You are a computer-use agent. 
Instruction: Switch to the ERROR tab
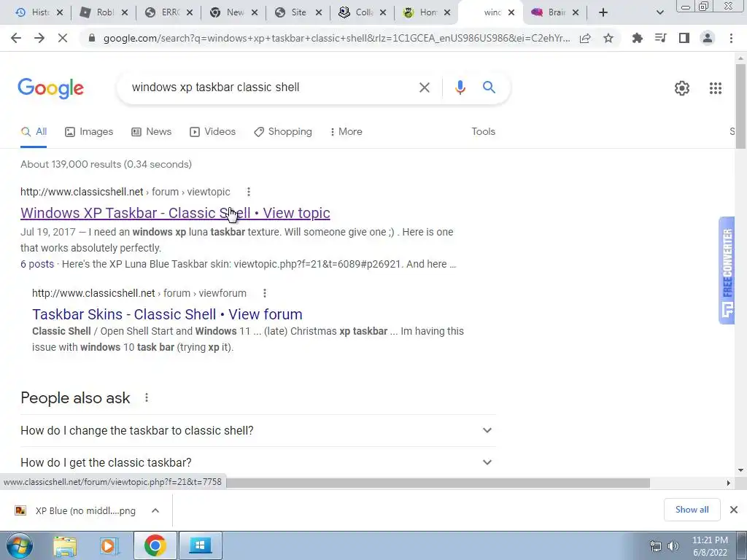(x=163, y=13)
